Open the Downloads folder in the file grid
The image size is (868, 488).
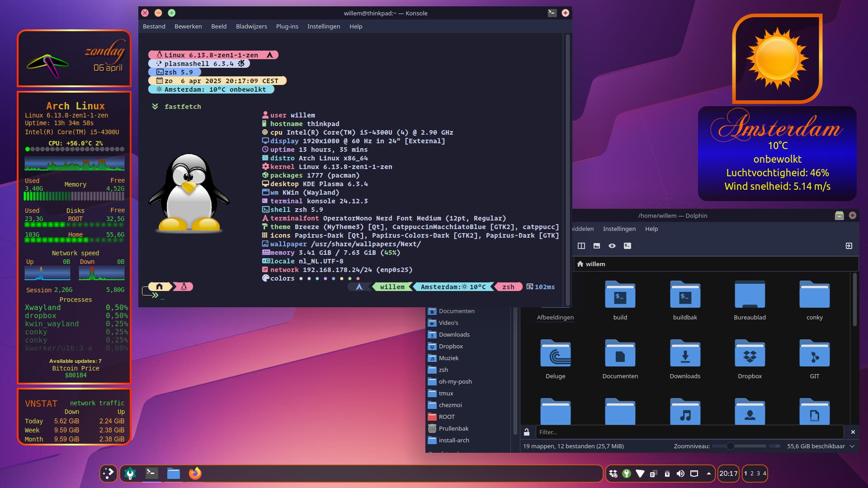click(685, 359)
